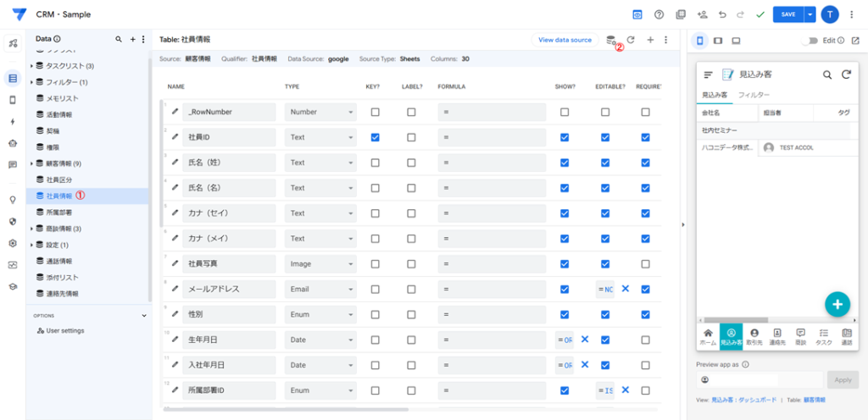Image resolution: width=868 pixels, height=420 pixels.
Task: Expand the タスクリスト (3) table group
Action: (x=31, y=66)
